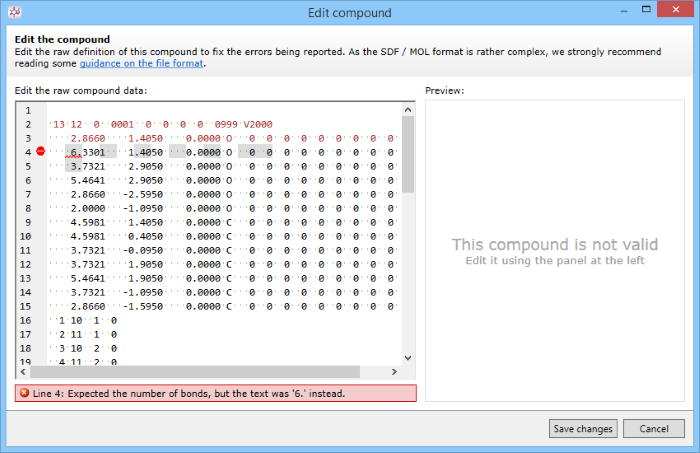Click the '-0.0950' value on line 11

click(143, 250)
